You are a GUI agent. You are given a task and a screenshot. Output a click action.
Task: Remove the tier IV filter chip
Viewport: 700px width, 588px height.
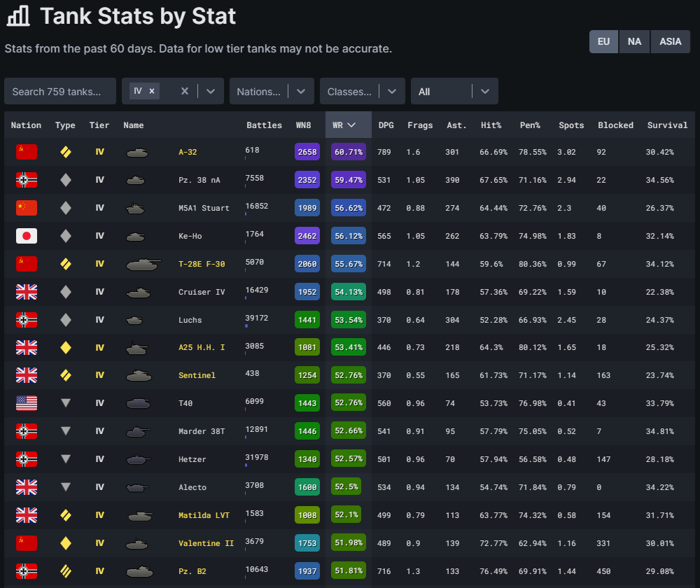pyautogui.click(x=152, y=91)
